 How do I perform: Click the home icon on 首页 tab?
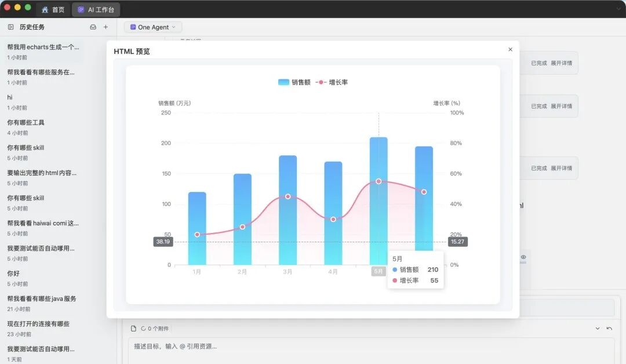click(x=45, y=10)
